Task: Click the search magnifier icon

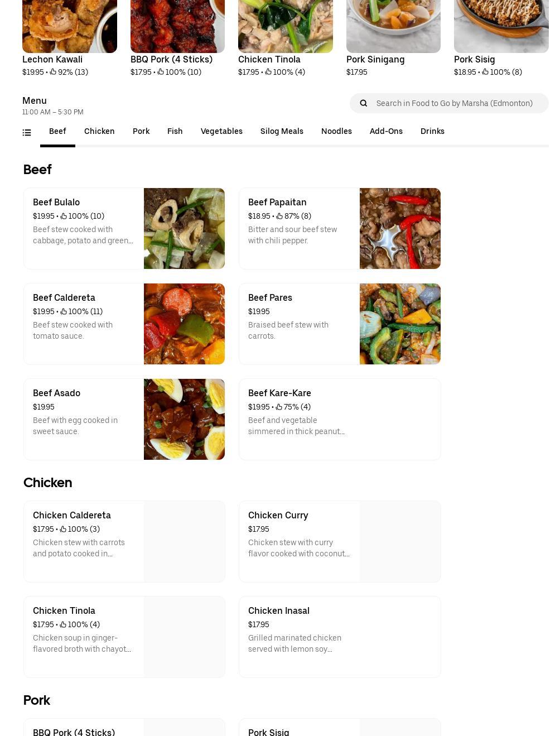Action: point(363,103)
